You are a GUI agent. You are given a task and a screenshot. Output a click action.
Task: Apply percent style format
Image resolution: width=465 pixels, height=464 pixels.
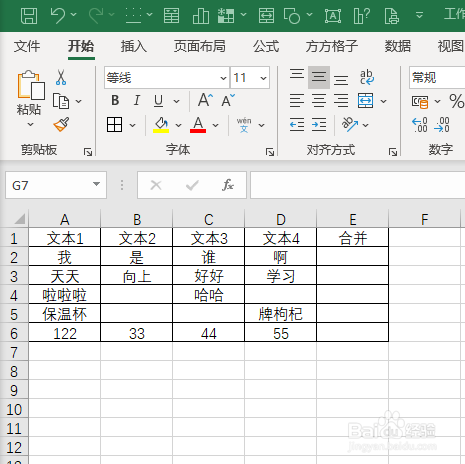[456, 101]
